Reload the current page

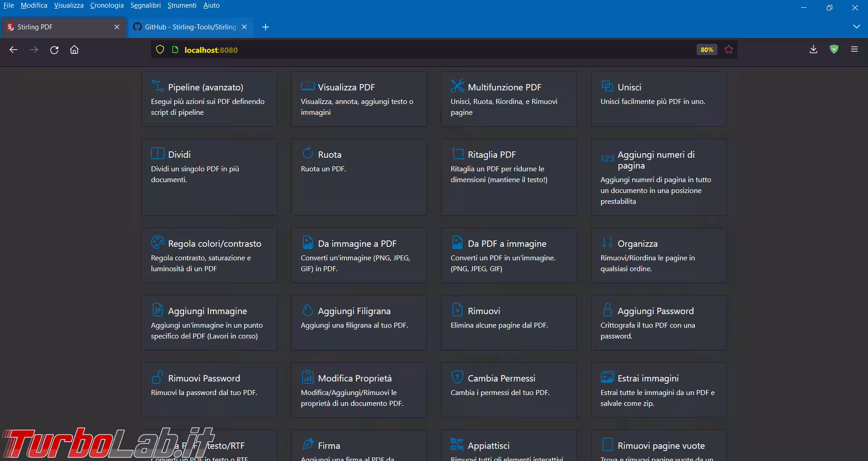(x=54, y=50)
